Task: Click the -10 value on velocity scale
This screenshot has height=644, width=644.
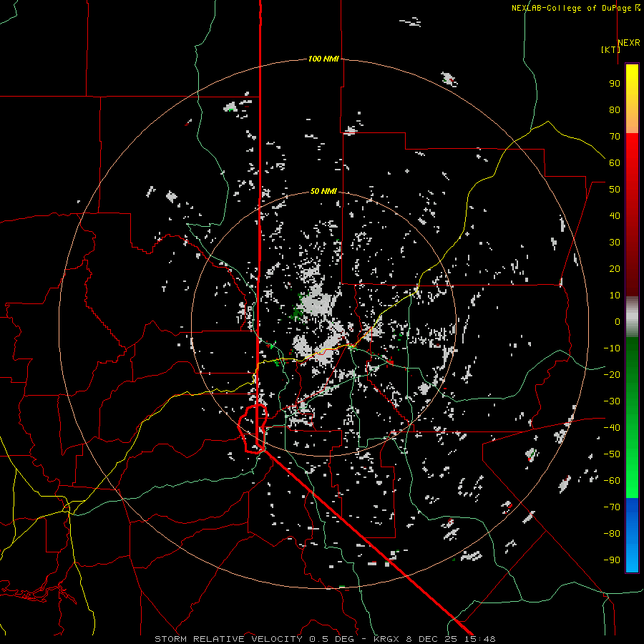Action: pos(612,348)
